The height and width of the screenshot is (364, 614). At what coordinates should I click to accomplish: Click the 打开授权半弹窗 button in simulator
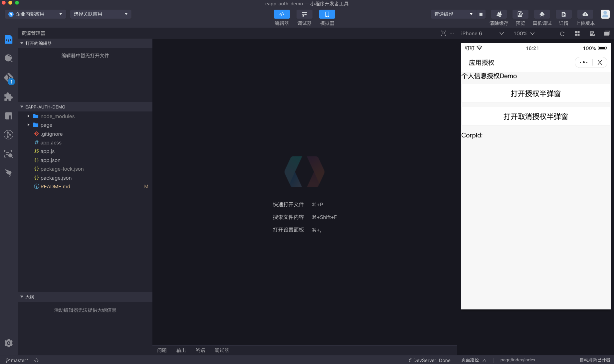coord(535,93)
